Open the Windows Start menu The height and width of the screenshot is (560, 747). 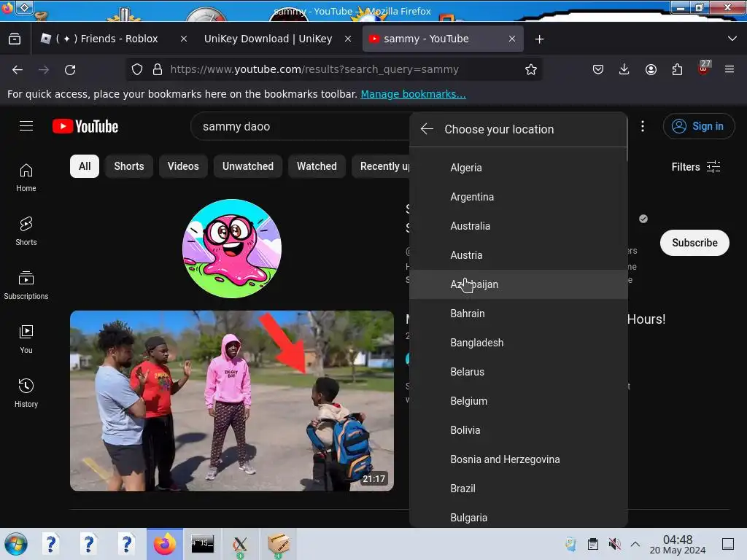tap(16, 544)
